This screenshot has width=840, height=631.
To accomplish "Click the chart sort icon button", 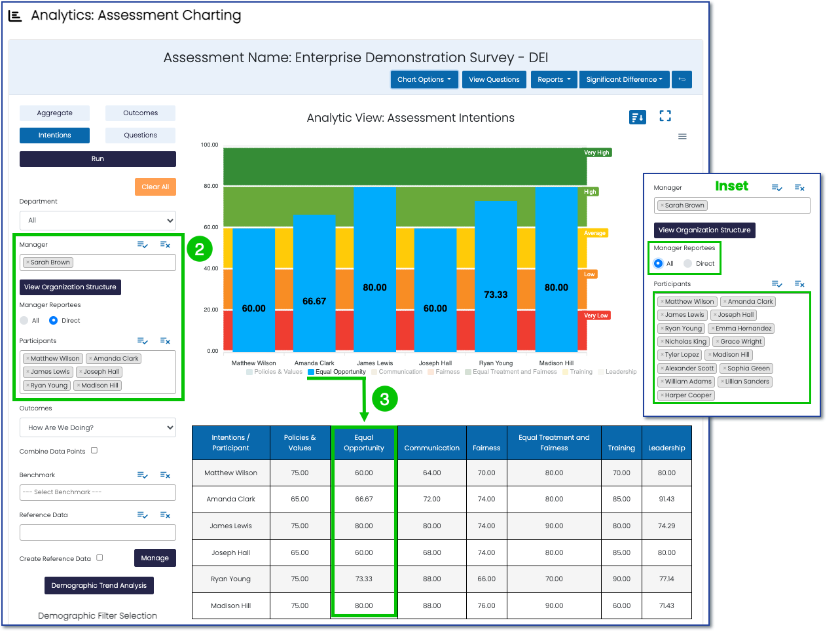I will pyautogui.click(x=637, y=117).
